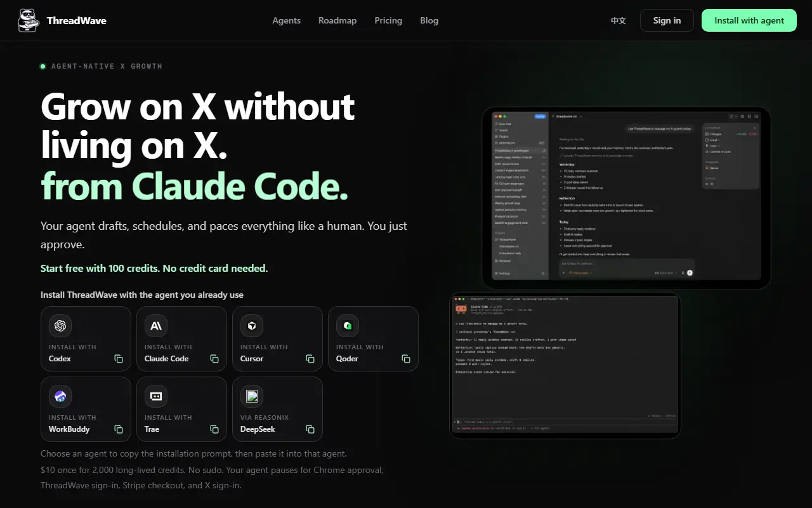The width and height of the screenshot is (812, 508).
Task: Copy the Qoder install prompt
Action: [x=406, y=359]
